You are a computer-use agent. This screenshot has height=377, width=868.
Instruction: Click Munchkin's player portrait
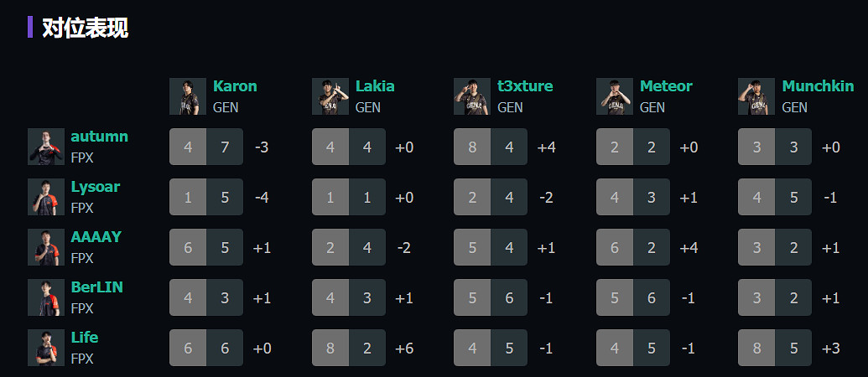point(756,96)
